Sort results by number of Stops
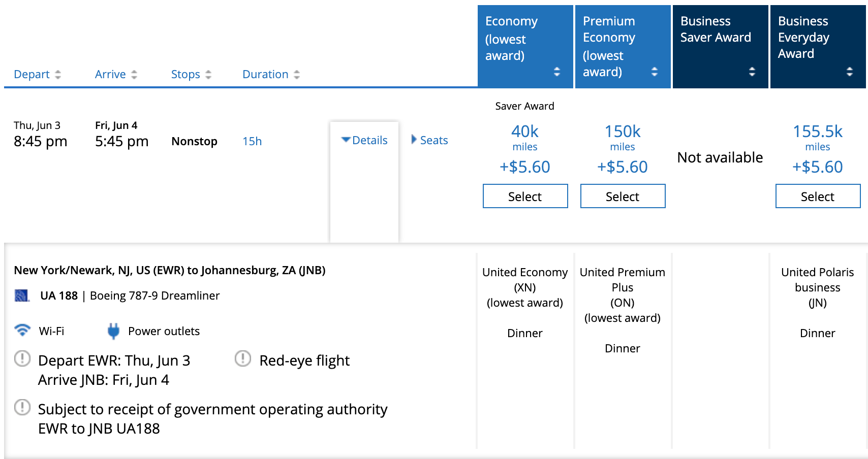 click(191, 75)
